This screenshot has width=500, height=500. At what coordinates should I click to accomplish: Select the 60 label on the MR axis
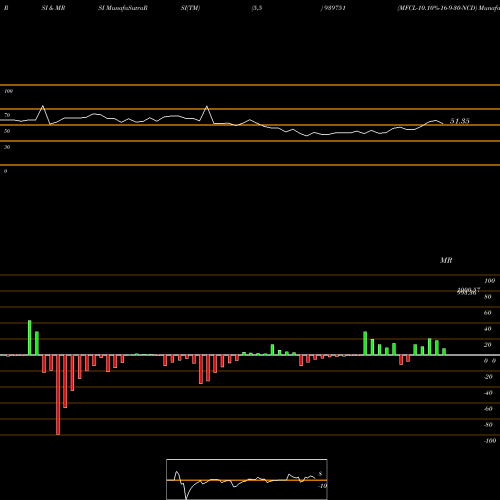488,313
